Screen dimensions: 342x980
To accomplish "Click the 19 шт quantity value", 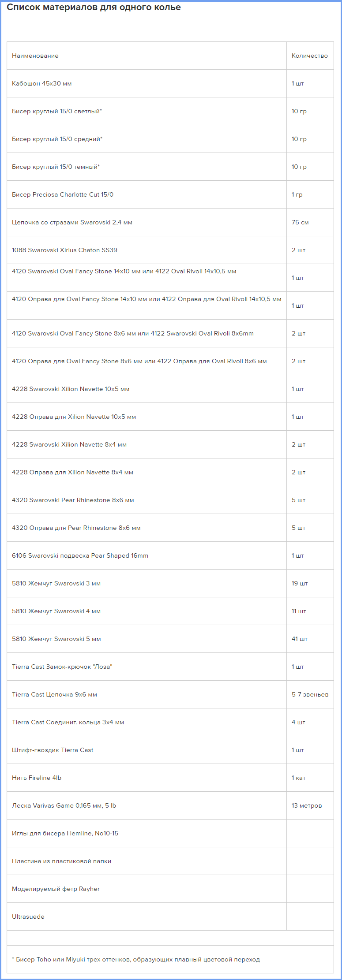I will tap(300, 584).
